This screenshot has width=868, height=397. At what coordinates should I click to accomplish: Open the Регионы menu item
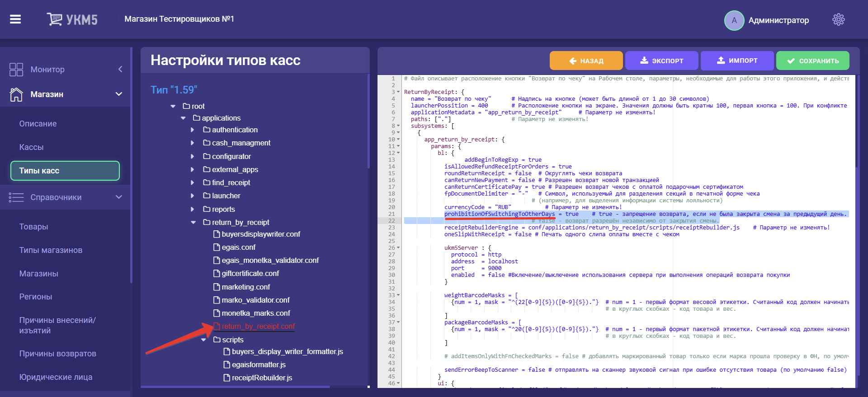click(36, 297)
